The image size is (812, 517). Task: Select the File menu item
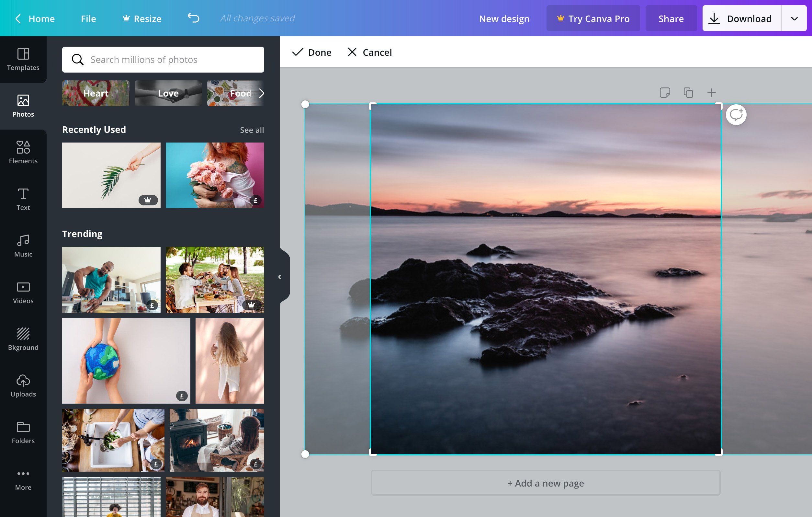(88, 18)
